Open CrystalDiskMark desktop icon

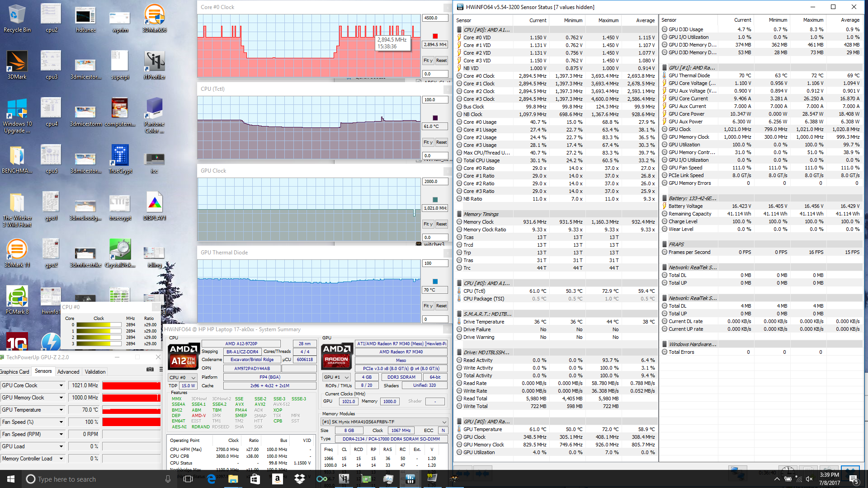click(x=120, y=253)
